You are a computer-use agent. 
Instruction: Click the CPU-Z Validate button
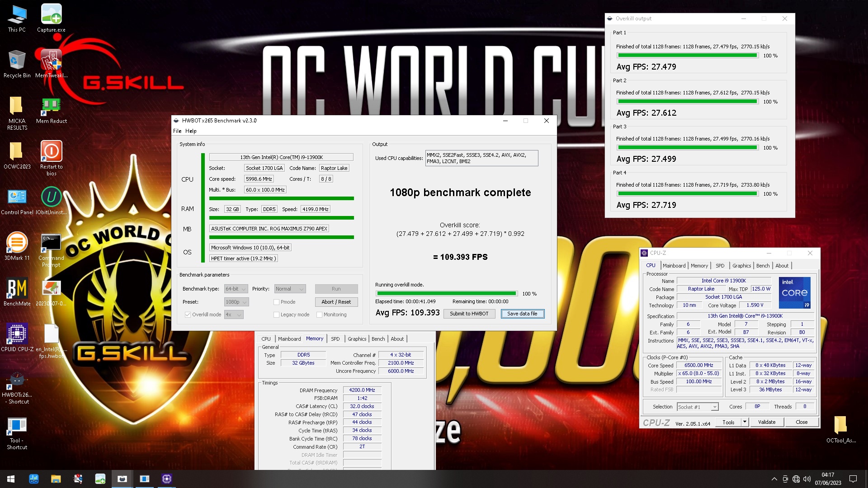(766, 422)
